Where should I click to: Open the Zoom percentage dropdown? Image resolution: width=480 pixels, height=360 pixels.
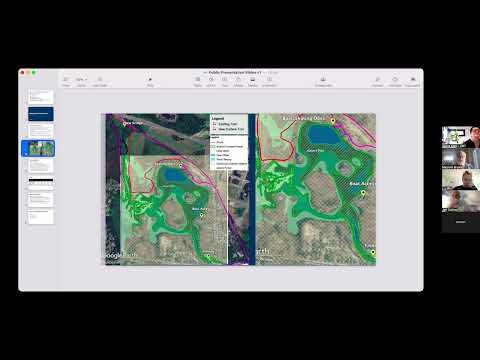tap(81, 81)
